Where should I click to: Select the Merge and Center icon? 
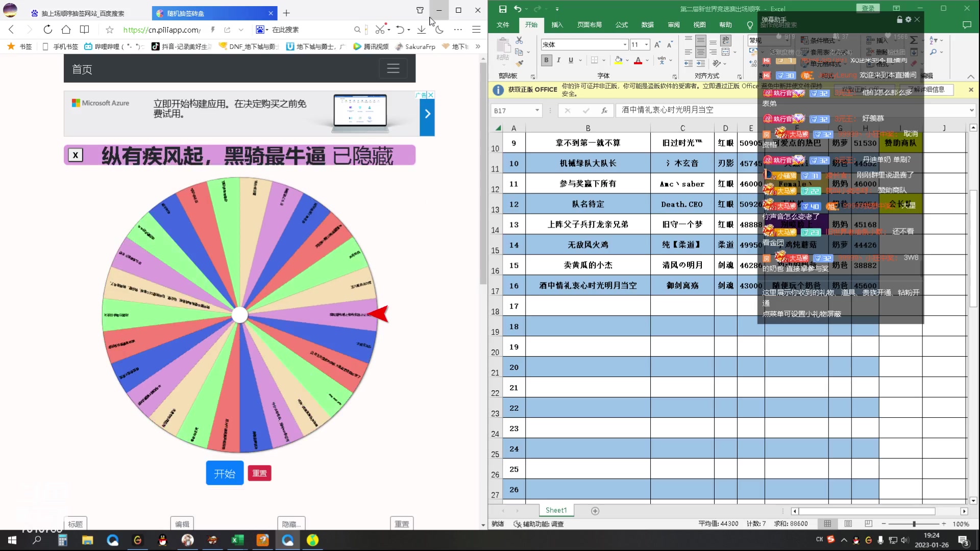[x=725, y=52]
